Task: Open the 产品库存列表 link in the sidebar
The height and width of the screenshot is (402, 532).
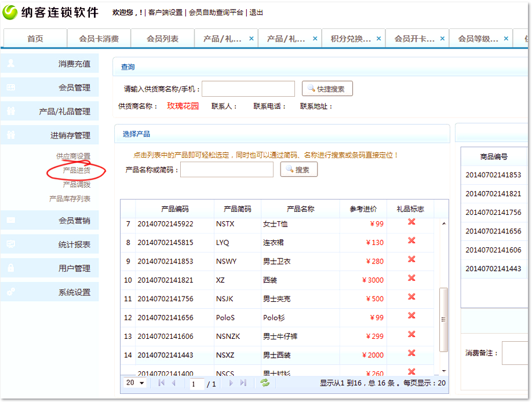Action: 70,199
